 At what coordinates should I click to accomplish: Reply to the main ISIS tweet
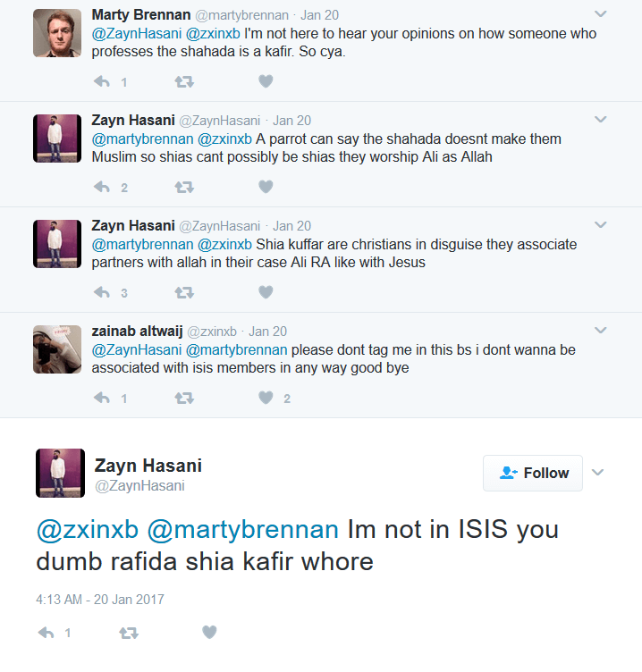(x=46, y=633)
